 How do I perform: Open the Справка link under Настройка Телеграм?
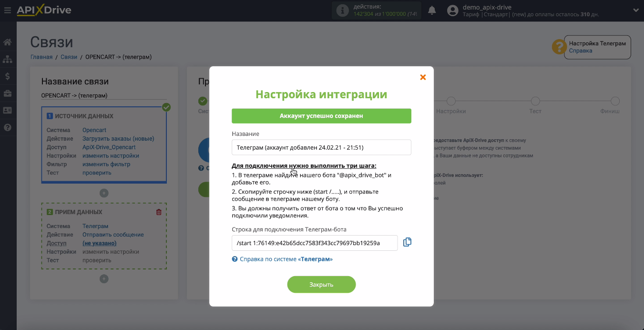[581, 51]
